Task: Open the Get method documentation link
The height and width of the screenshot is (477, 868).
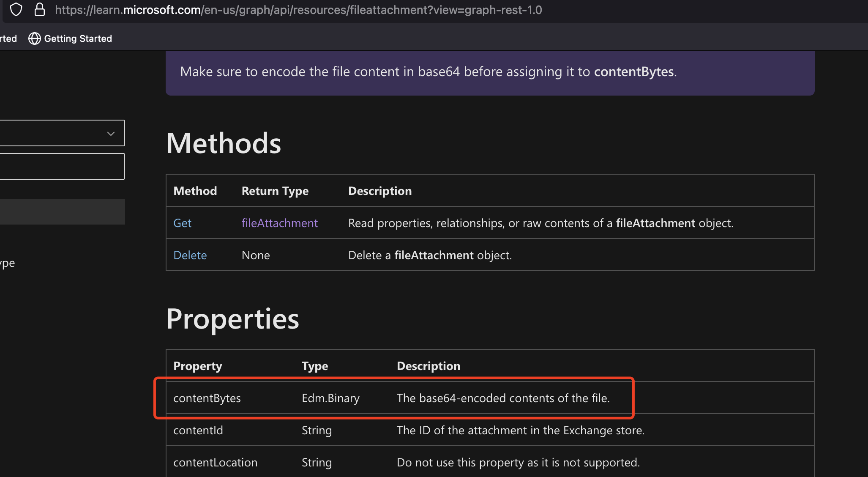Action: pos(182,223)
